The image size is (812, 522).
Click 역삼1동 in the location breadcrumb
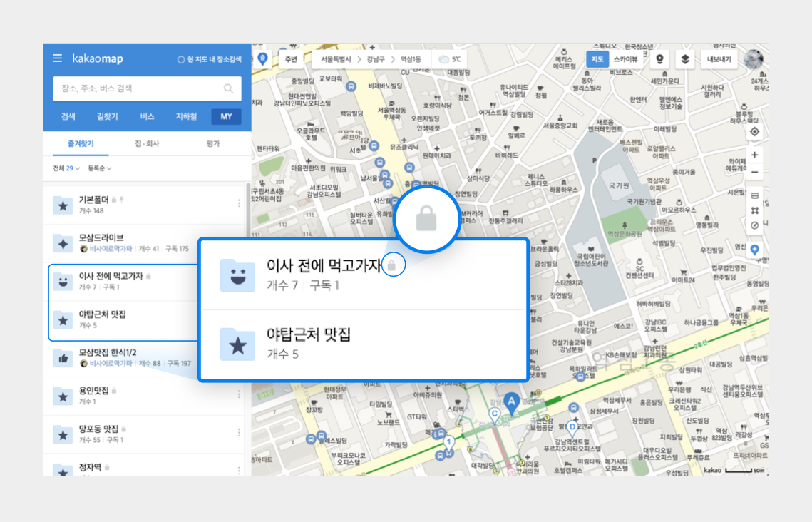411,59
